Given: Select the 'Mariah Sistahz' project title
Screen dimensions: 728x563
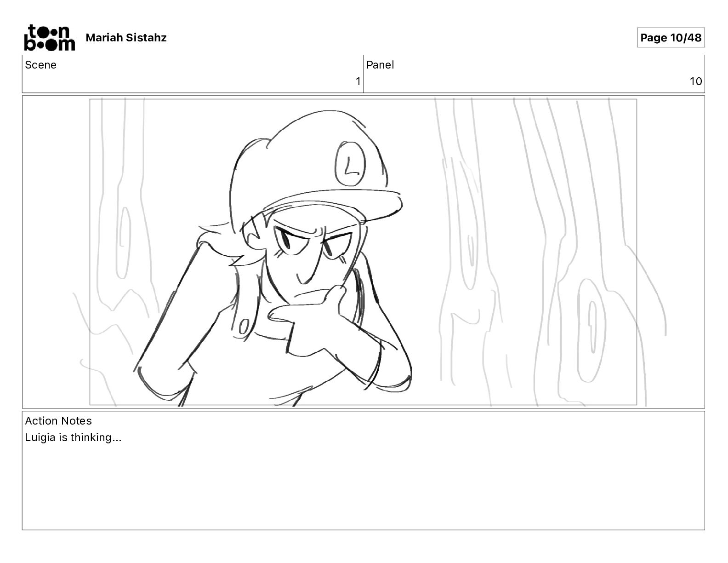Looking at the screenshot, I should 126,38.
